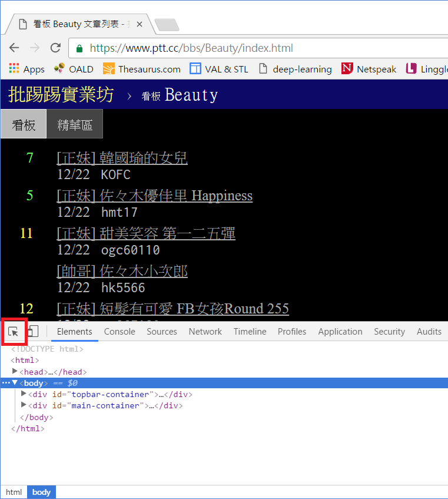Open a new browser tab
The image size is (448, 499).
pyautogui.click(x=167, y=25)
